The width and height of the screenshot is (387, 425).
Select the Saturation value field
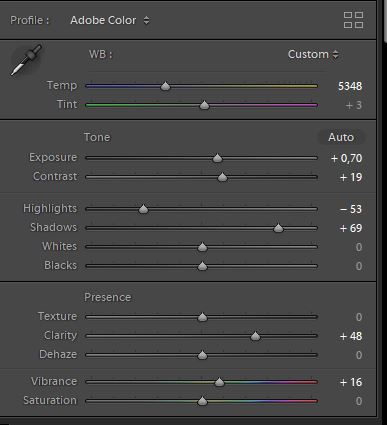[x=359, y=401]
